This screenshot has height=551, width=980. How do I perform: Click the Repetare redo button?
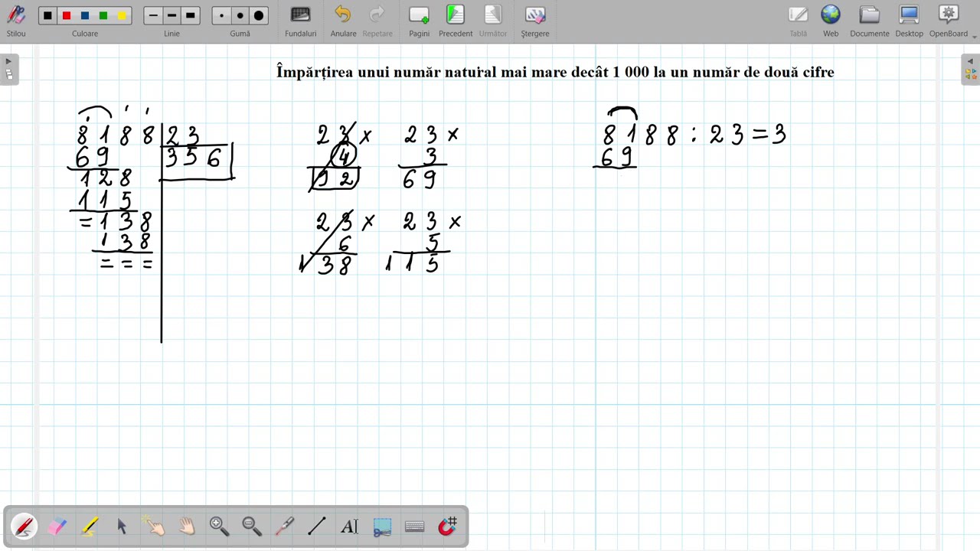[377, 21]
